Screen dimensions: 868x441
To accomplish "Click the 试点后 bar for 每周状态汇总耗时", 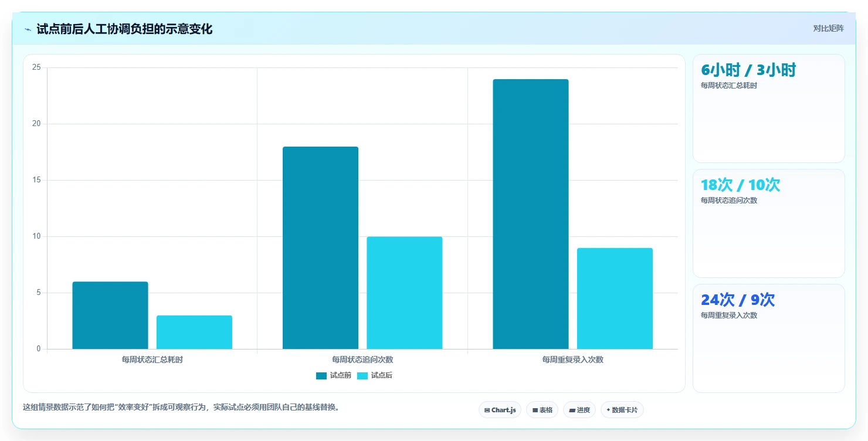I will click(194, 333).
